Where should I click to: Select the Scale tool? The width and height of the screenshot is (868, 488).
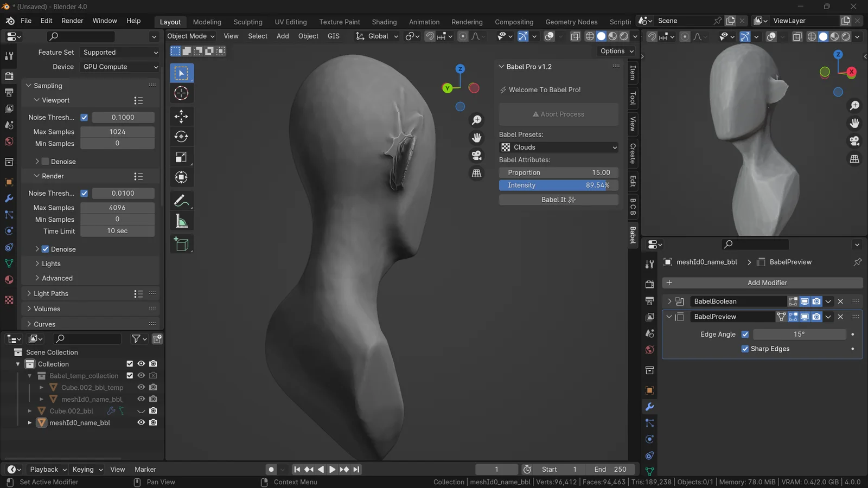pos(181,157)
